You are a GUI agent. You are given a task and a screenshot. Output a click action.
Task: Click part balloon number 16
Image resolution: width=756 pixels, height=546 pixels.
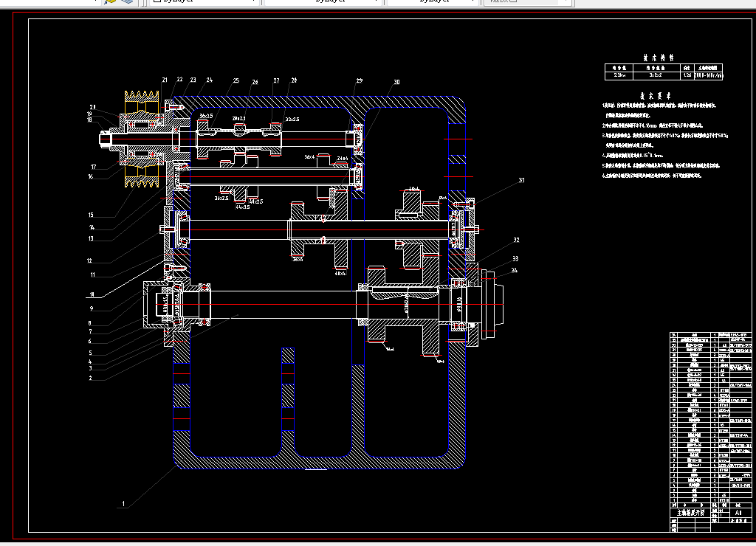[x=90, y=177]
